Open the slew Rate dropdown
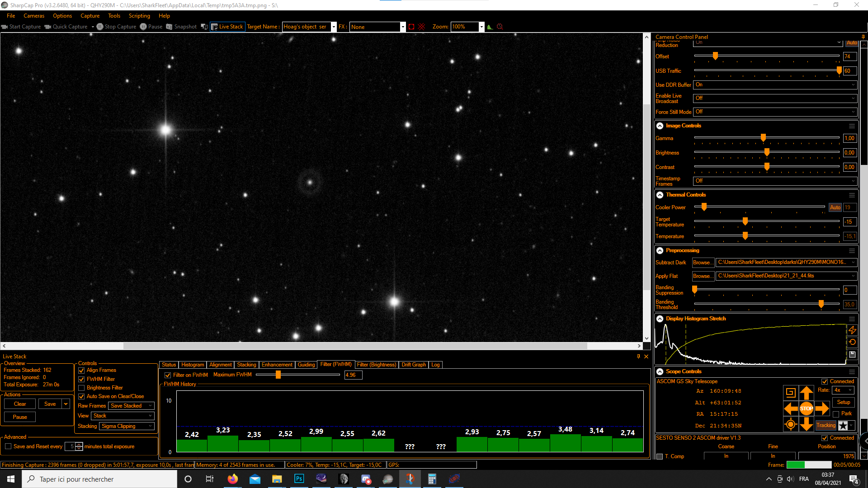 tap(843, 390)
